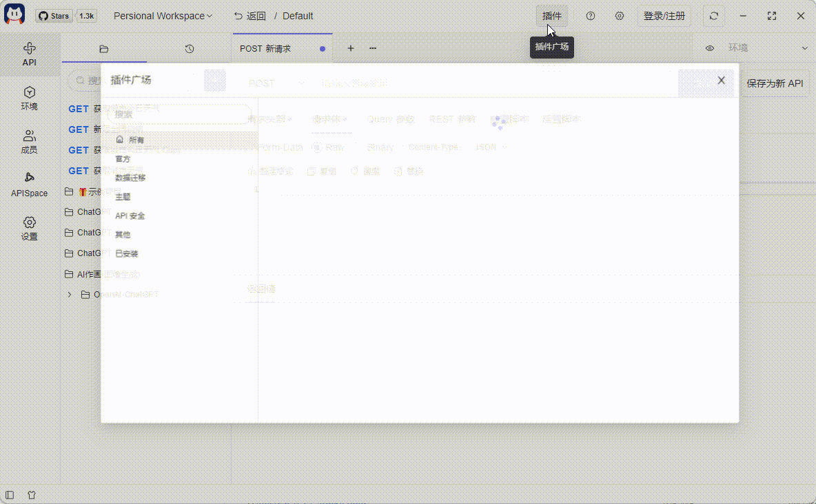Viewport: 816px width, 504px height.
Task: Open 环境 in the left sidebar
Action: pyautogui.click(x=30, y=98)
